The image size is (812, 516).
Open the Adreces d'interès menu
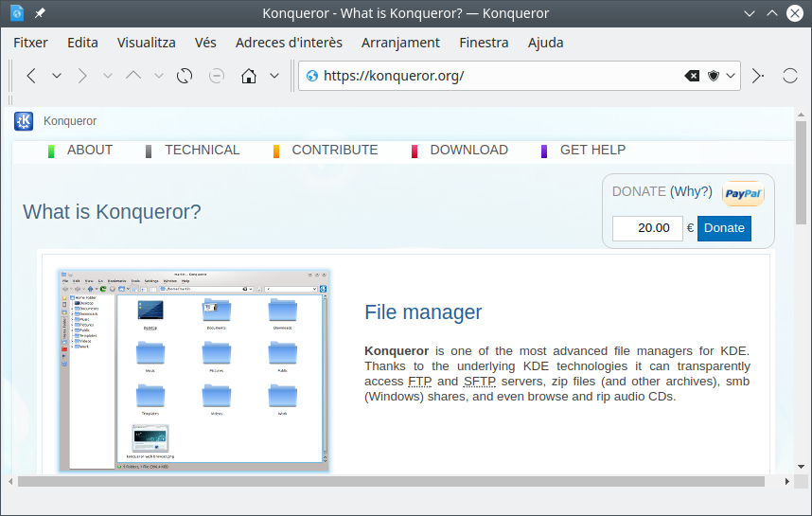point(289,42)
